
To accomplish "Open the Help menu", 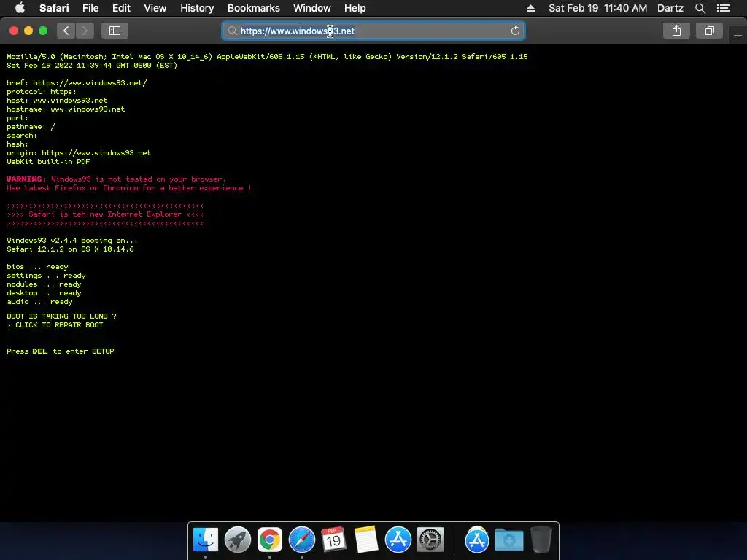I will tap(355, 8).
